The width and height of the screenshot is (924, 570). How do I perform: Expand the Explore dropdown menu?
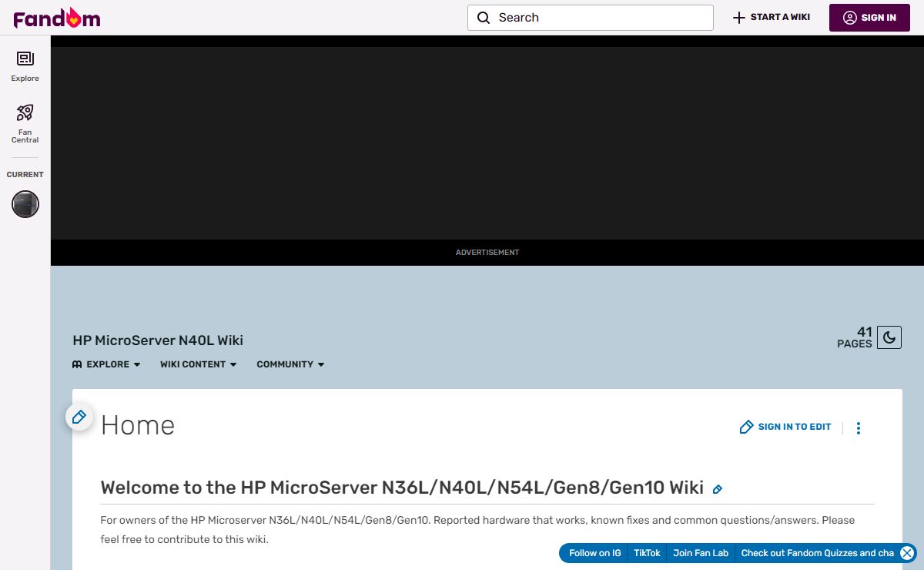106,364
